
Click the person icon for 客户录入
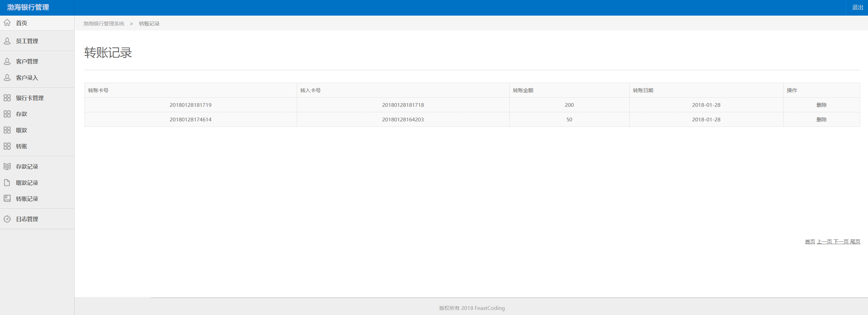click(7, 78)
